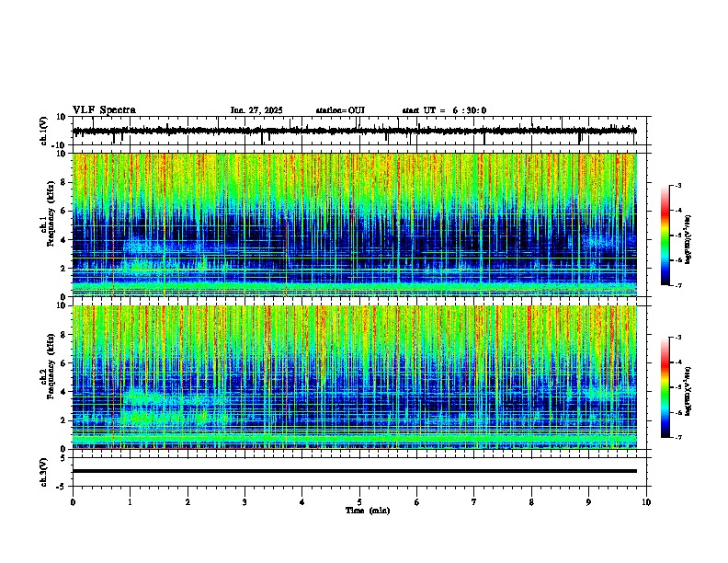This screenshot has height=563, width=728.
Task: Click the "8" kHz tick of ch.1 spectrogram
Action: [x=64, y=182]
